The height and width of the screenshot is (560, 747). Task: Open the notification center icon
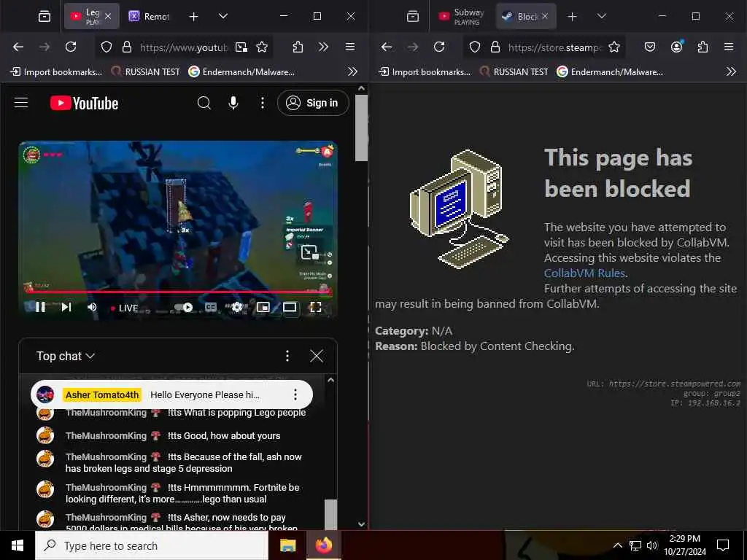723,545
